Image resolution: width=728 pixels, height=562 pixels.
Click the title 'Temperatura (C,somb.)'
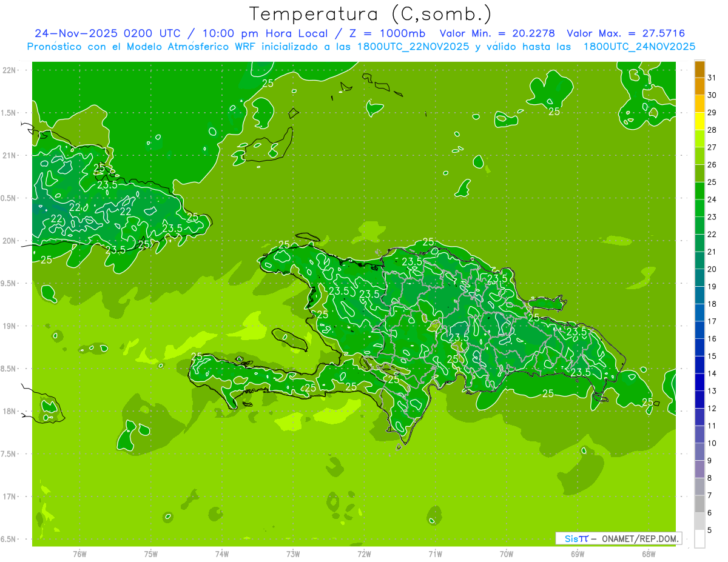click(x=370, y=14)
